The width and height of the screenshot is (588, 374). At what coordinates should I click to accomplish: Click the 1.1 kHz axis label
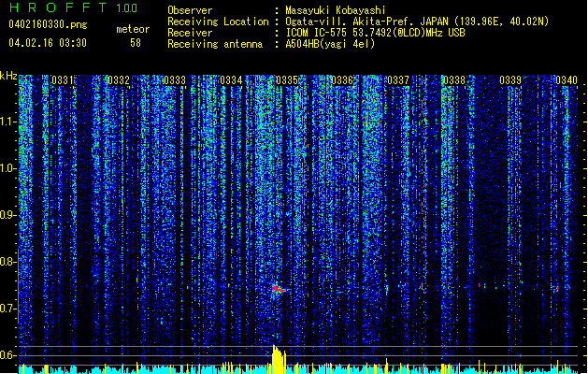[8, 122]
